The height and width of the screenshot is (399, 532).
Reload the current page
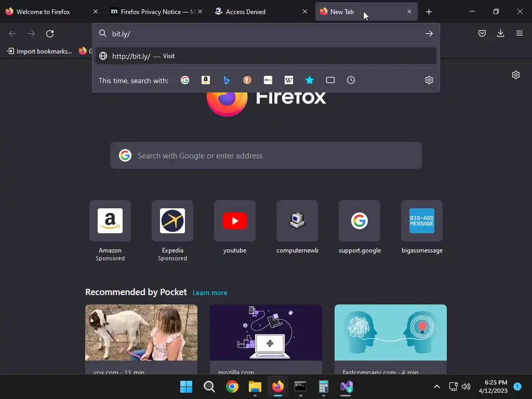pos(50,34)
